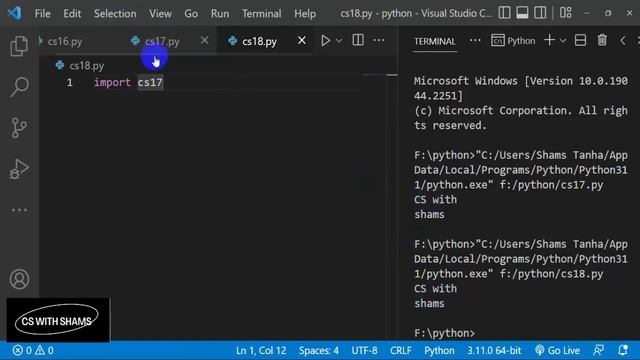The width and height of the screenshot is (640, 360).
Task: Open the Explorer view in activity bar
Action: (19, 46)
